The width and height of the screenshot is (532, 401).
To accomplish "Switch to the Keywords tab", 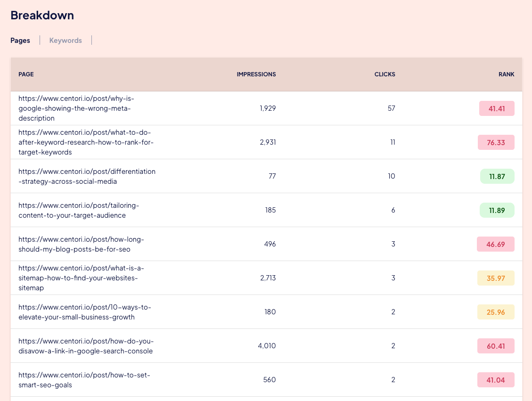I will tap(65, 41).
